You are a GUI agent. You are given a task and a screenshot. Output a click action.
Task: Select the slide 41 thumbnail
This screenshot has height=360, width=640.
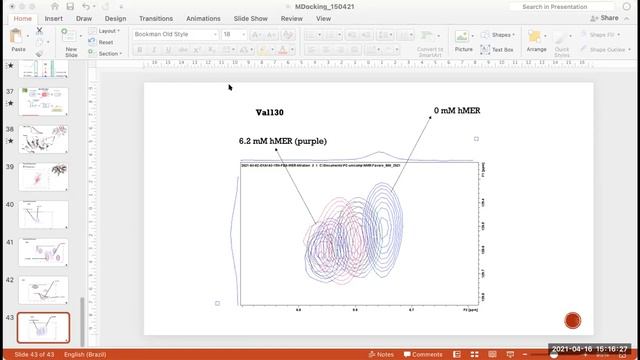[x=43, y=252]
